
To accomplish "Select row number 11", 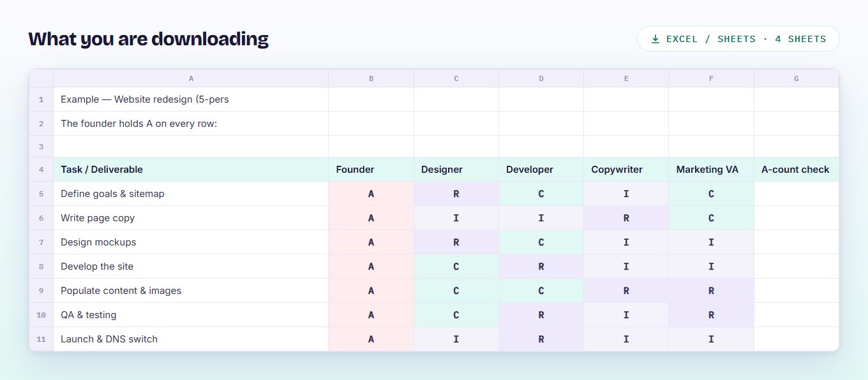I will [x=41, y=339].
